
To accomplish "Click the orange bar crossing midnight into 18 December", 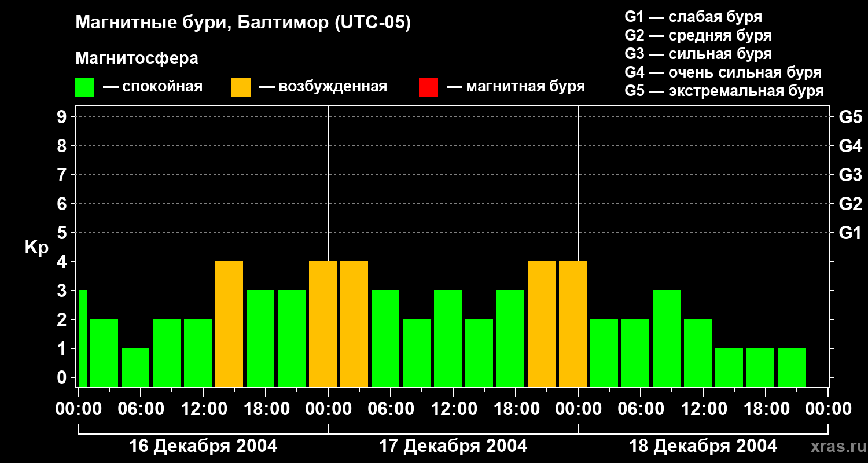I will [573, 324].
